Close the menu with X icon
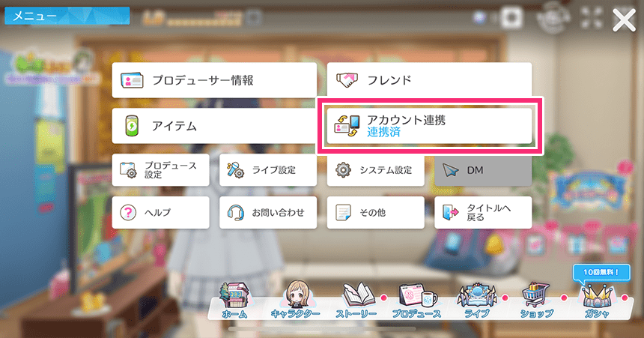The width and height of the screenshot is (644, 338). pos(624,20)
